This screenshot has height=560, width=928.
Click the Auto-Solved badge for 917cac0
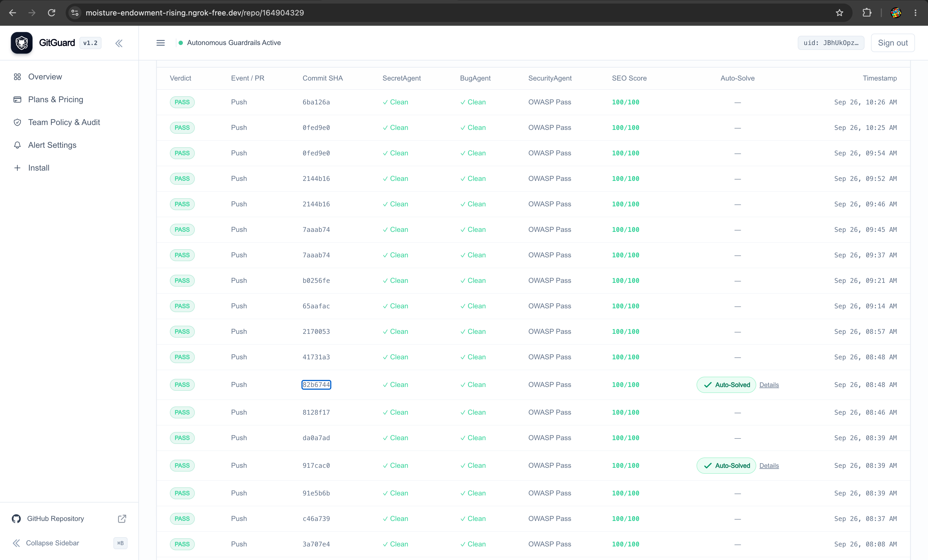(x=726, y=466)
